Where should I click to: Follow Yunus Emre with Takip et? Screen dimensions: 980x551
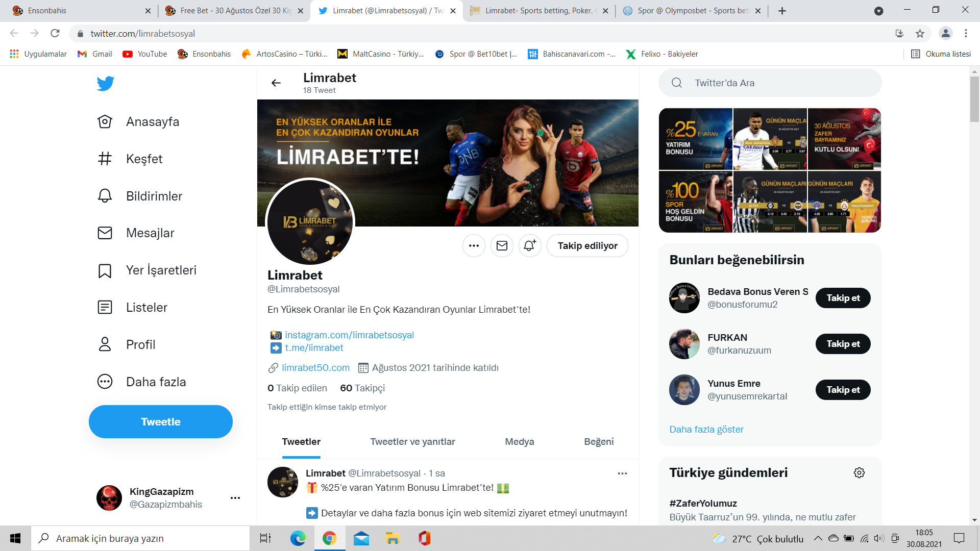pos(843,390)
